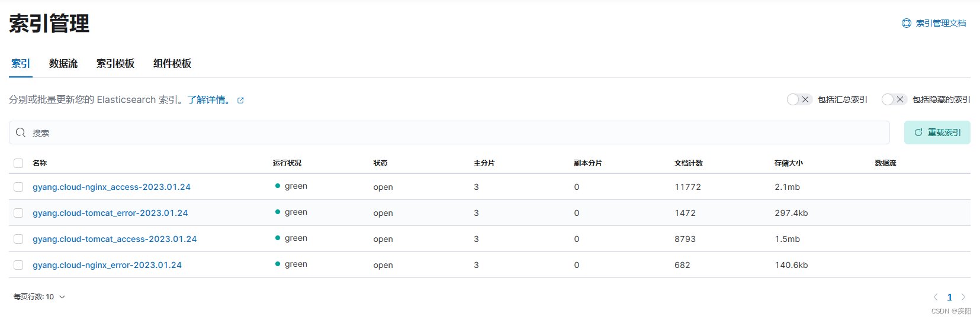Screen dimensions: 980x320
Task: Select checkbox for tomcat_error-2023.01.24 row
Action: pyautogui.click(x=18, y=213)
